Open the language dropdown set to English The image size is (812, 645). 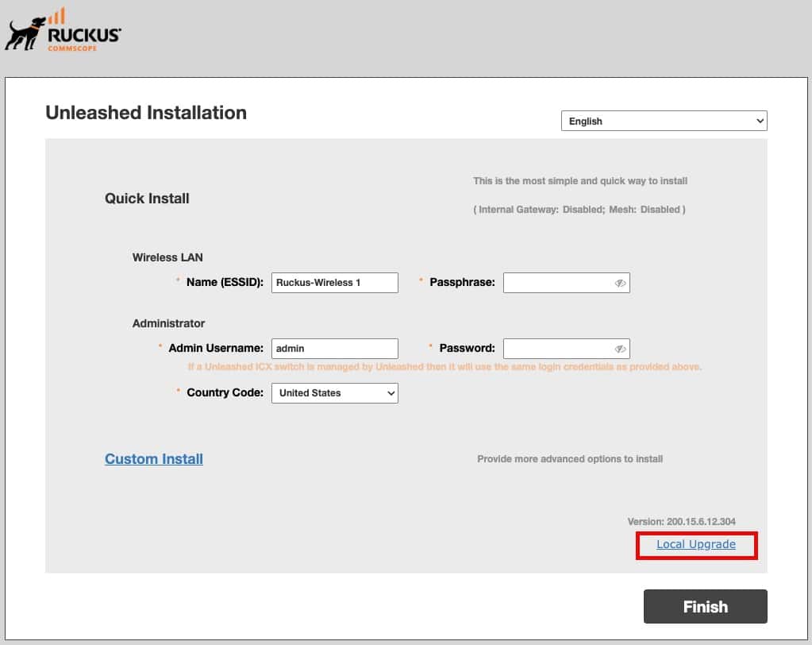click(664, 121)
